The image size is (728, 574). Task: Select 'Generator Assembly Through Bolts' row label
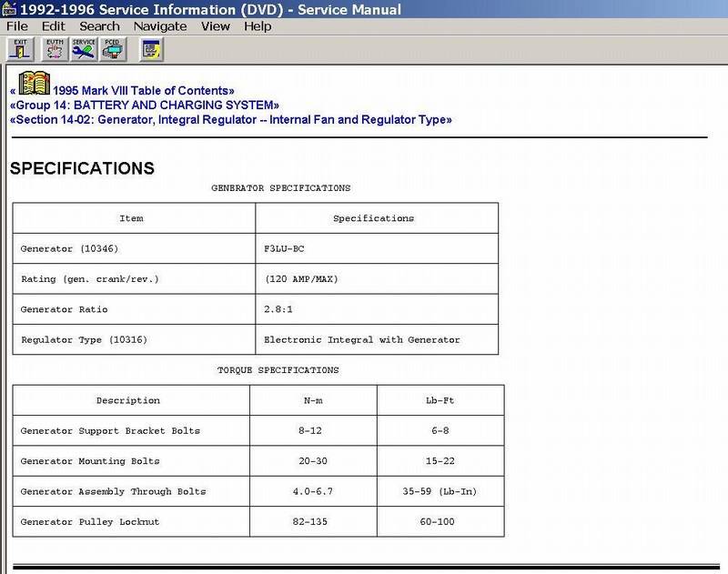[113, 491]
